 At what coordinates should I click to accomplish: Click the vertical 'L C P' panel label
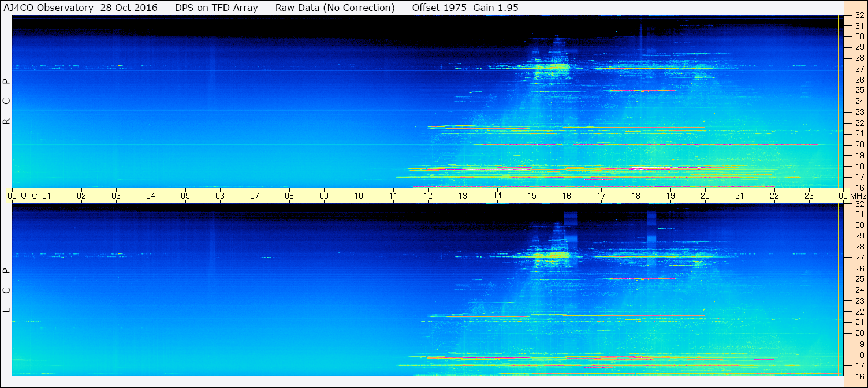click(x=7, y=290)
